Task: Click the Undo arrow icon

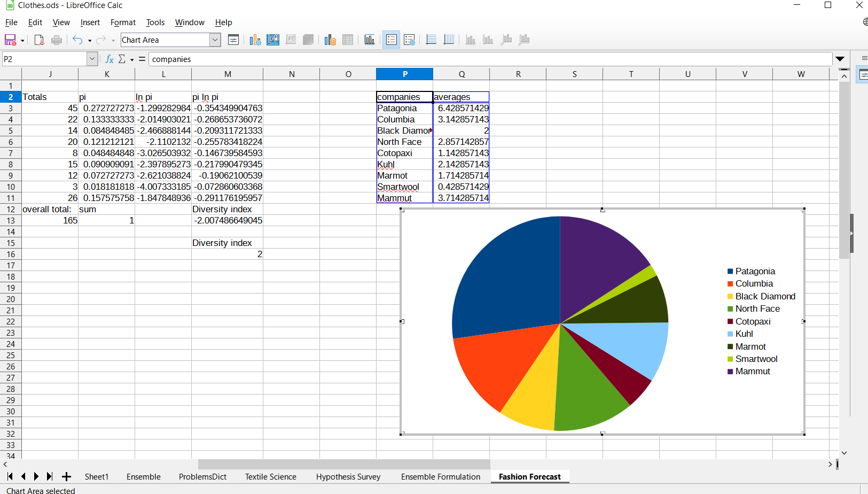Action: click(x=77, y=40)
